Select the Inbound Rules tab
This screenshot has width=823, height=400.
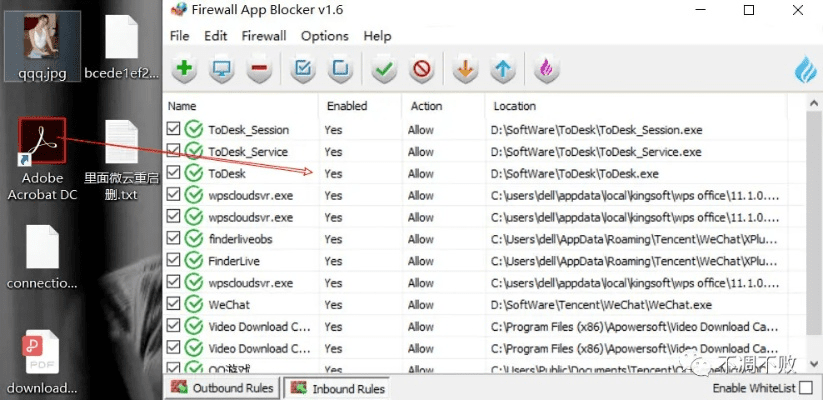click(x=338, y=388)
